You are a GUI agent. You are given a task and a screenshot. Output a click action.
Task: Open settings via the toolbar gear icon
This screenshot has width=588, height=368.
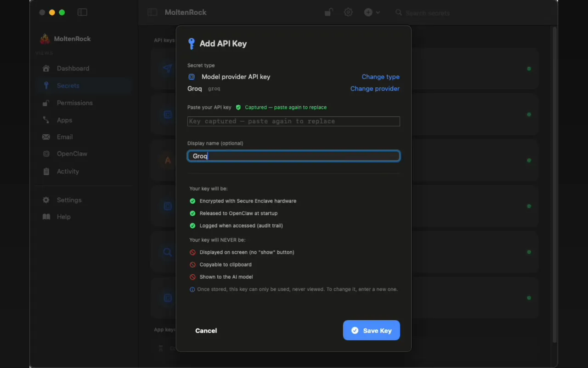[x=348, y=12]
